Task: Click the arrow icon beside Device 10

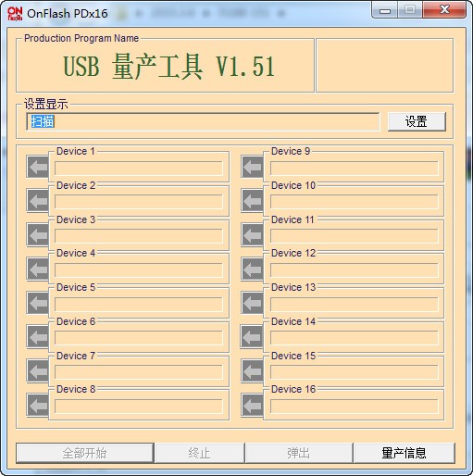Action: click(252, 201)
